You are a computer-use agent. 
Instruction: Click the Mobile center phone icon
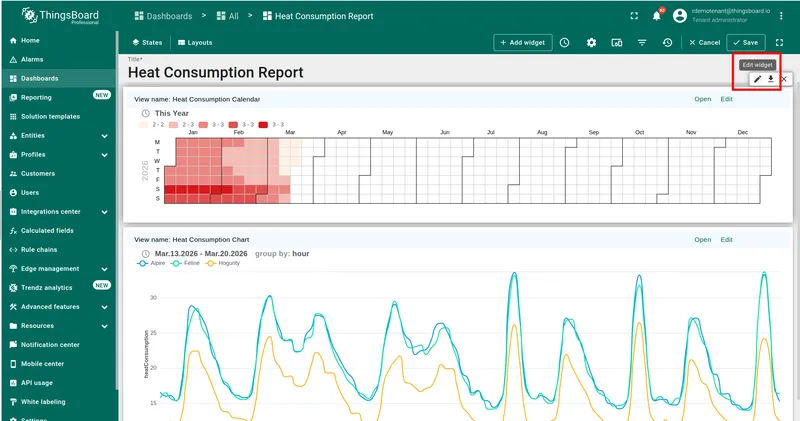13,364
